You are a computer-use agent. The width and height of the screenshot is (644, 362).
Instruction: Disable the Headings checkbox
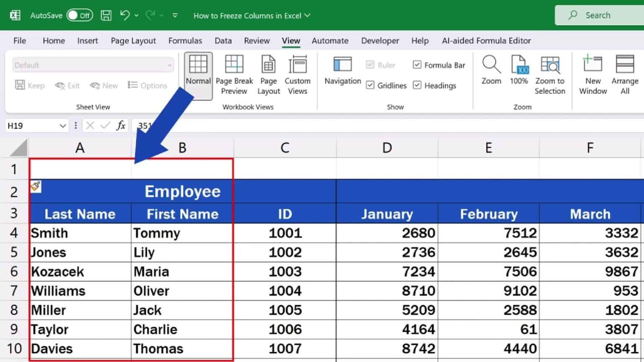point(417,85)
